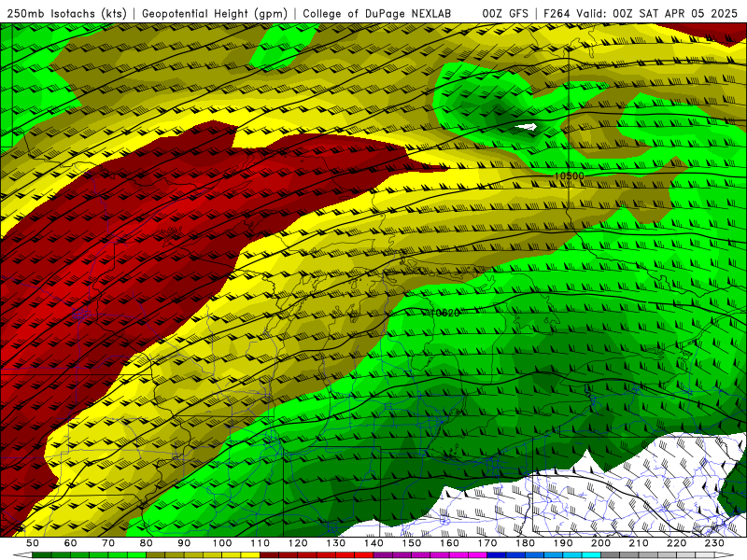Viewport: 747px width, 560px height.
Task: Click the 180 knot legend label
Action: pyautogui.click(x=525, y=543)
